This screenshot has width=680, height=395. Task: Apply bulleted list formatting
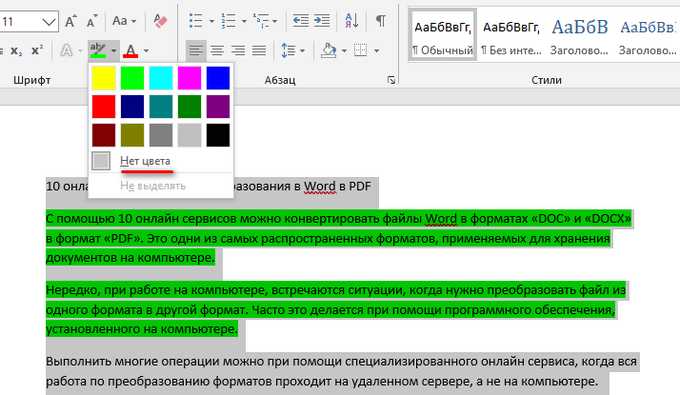196,21
